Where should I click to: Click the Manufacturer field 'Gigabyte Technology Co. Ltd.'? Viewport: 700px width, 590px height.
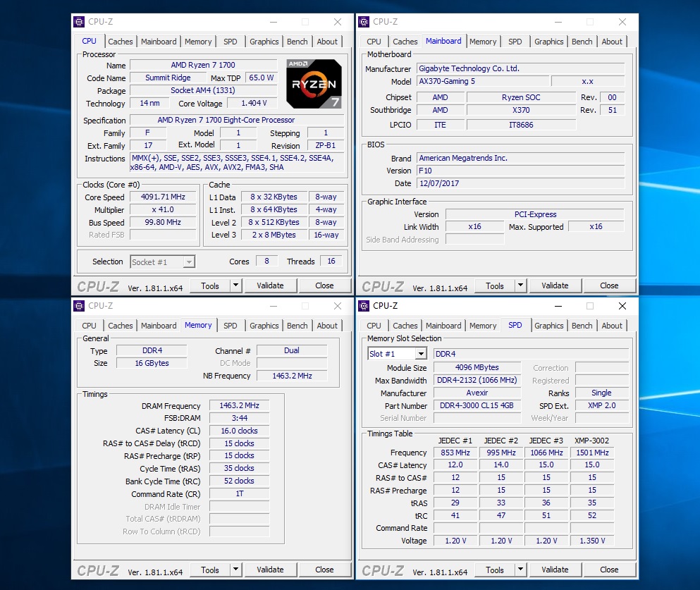click(520, 68)
